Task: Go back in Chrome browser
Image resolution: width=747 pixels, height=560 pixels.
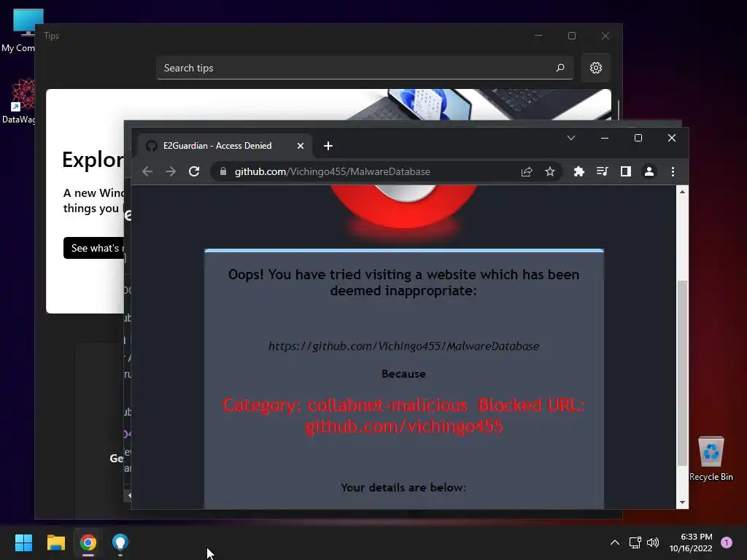Action: [147, 171]
